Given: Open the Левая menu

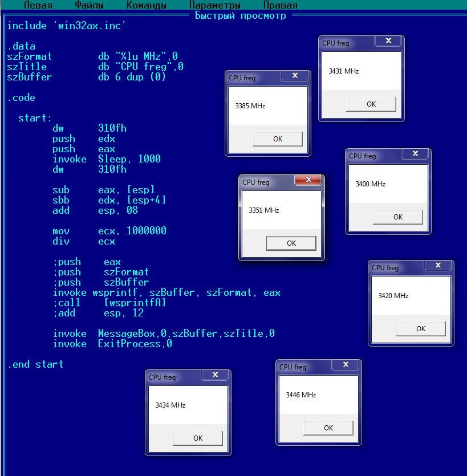Looking at the screenshot, I should tap(38, 5).
